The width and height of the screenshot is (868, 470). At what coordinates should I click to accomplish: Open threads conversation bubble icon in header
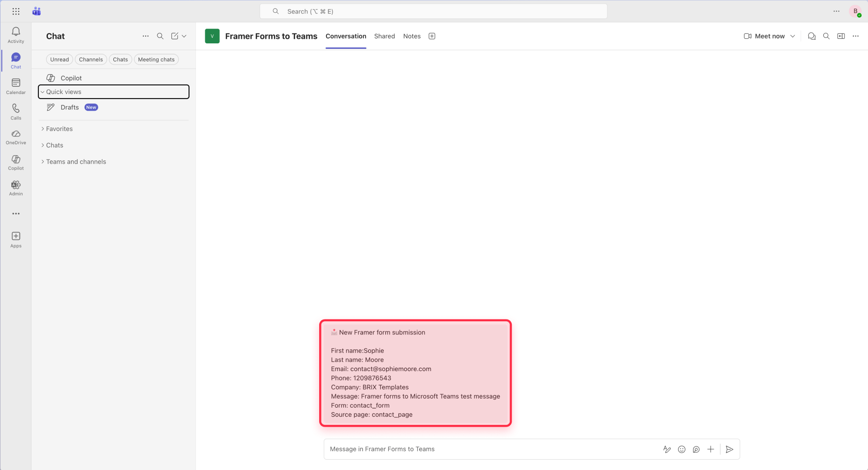click(x=811, y=36)
